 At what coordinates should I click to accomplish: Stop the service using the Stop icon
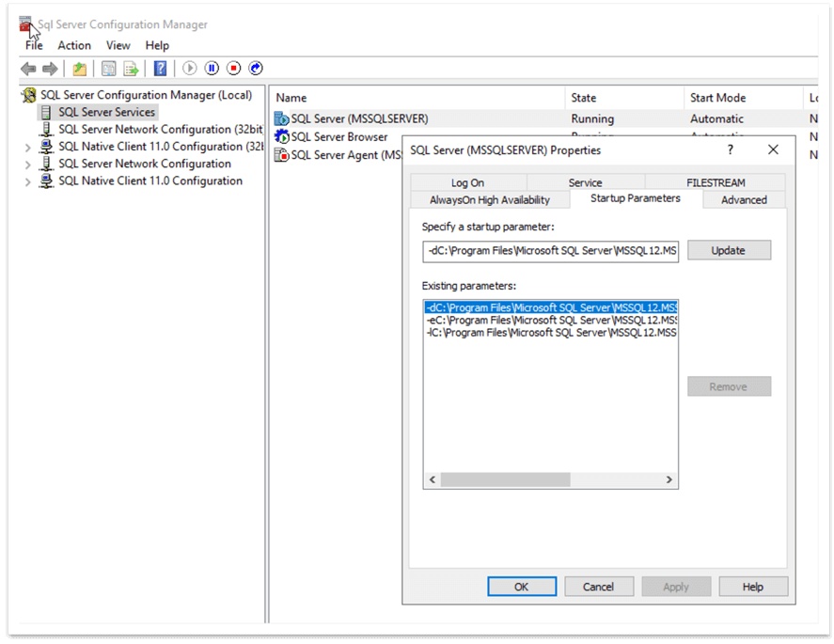[x=232, y=68]
